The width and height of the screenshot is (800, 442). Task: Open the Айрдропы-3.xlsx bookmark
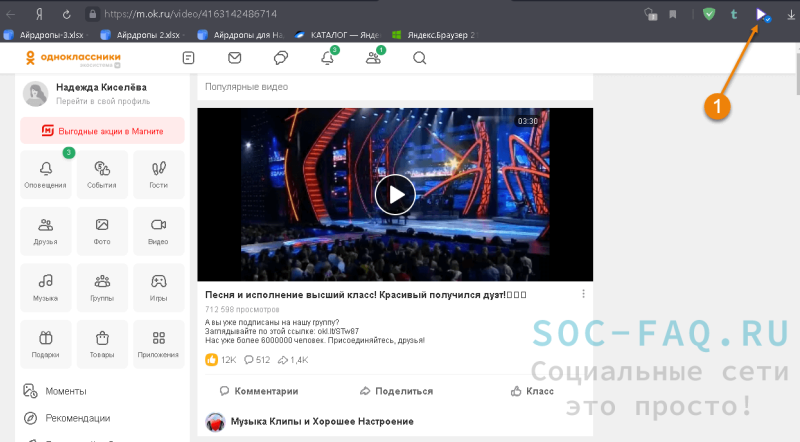point(45,35)
